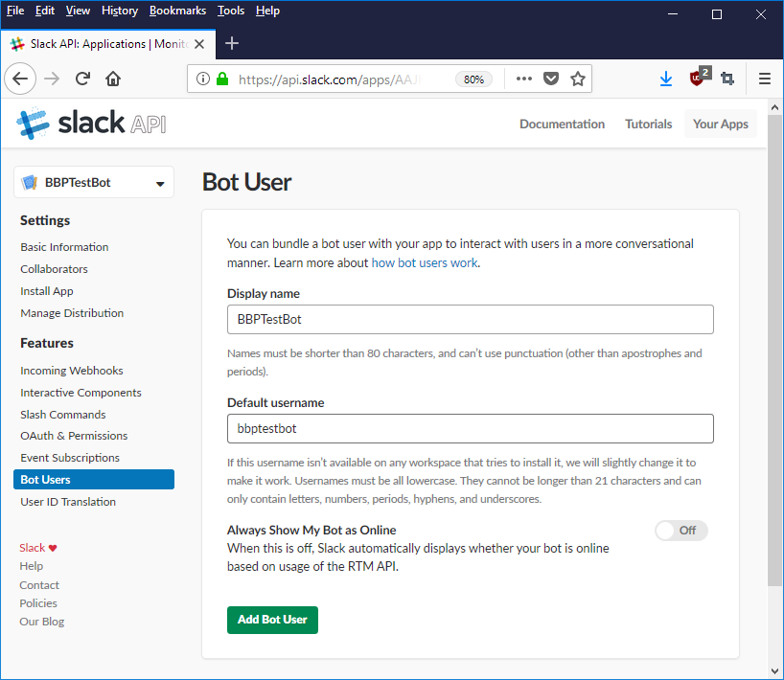Save page to Pocket
The image size is (784, 680).
pos(550,79)
